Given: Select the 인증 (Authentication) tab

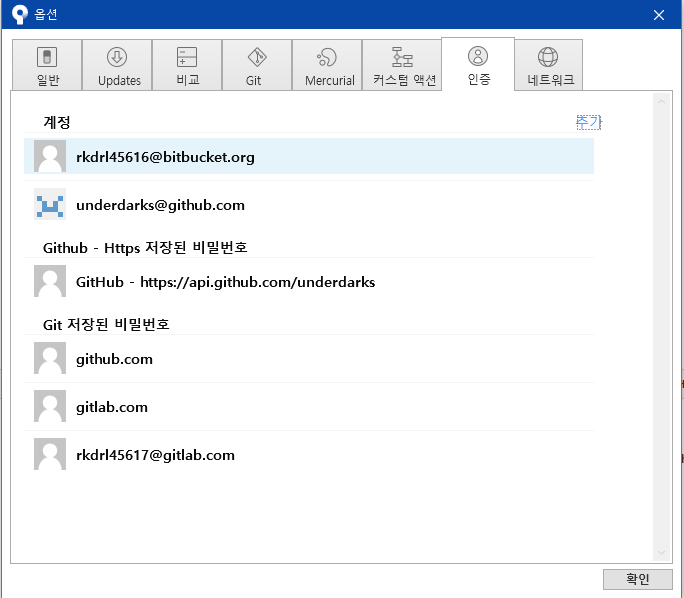Looking at the screenshot, I should (x=478, y=64).
